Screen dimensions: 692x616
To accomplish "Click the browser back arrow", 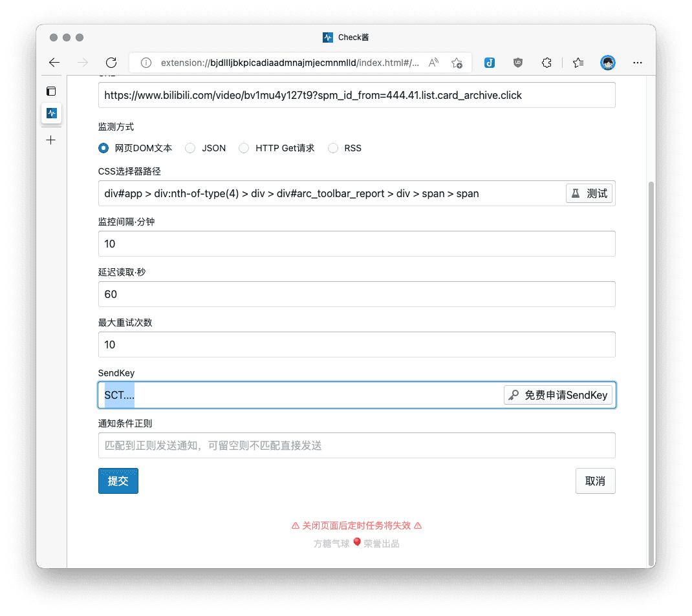I will (54, 63).
